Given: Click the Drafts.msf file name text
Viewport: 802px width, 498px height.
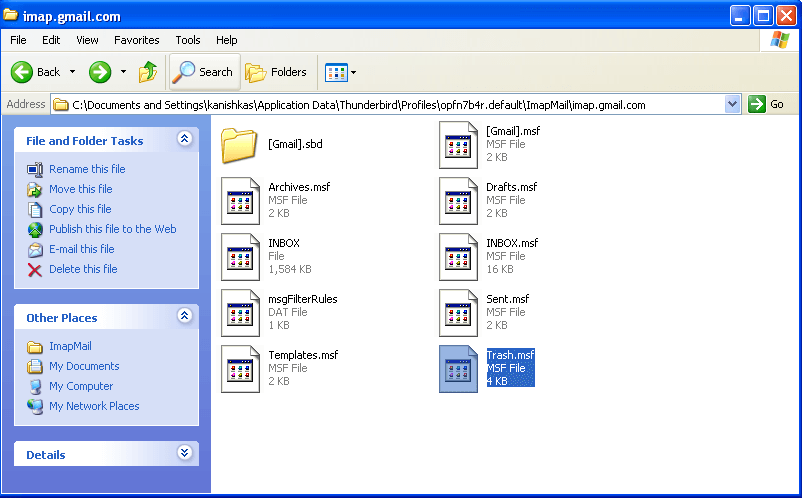Looking at the screenshot, I should (x=511, y=187).
